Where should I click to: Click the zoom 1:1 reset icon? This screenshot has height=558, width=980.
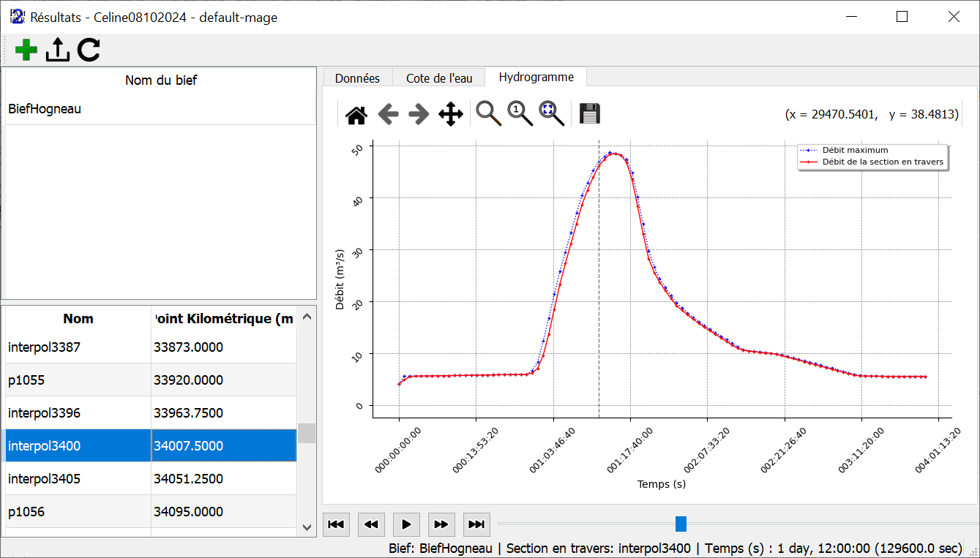520,114
